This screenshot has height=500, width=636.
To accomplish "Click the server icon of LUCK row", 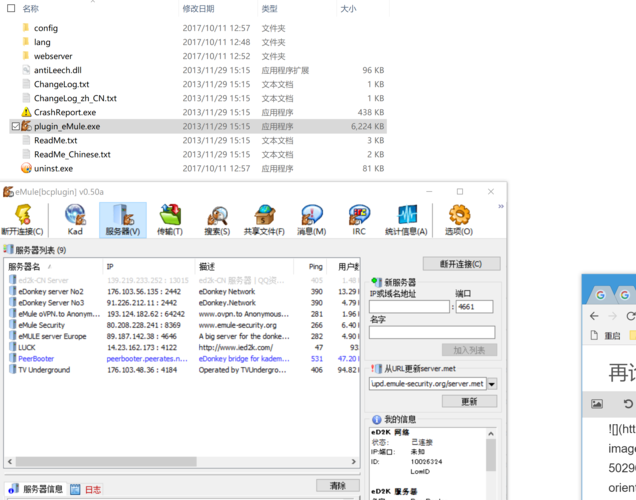I will pos(13,347).
